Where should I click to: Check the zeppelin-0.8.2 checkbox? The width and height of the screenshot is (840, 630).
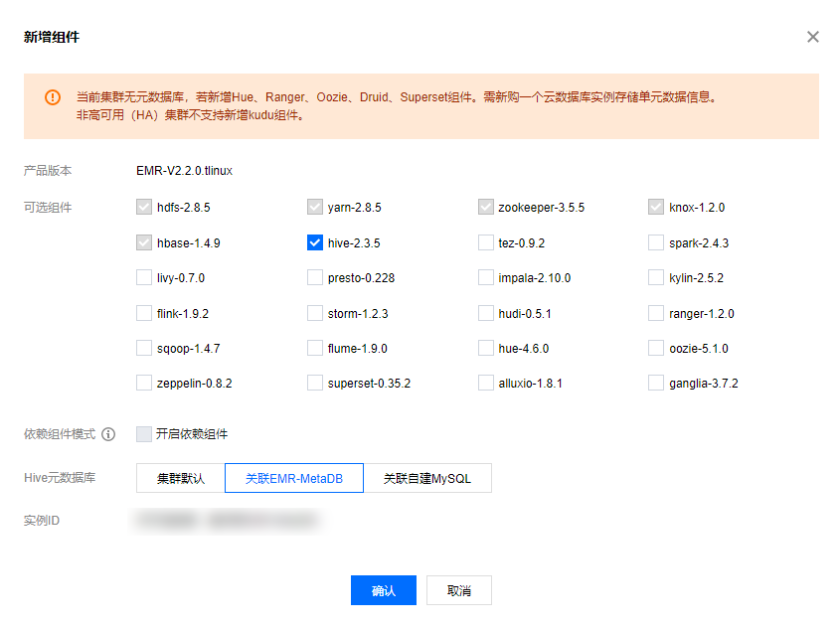143,382
